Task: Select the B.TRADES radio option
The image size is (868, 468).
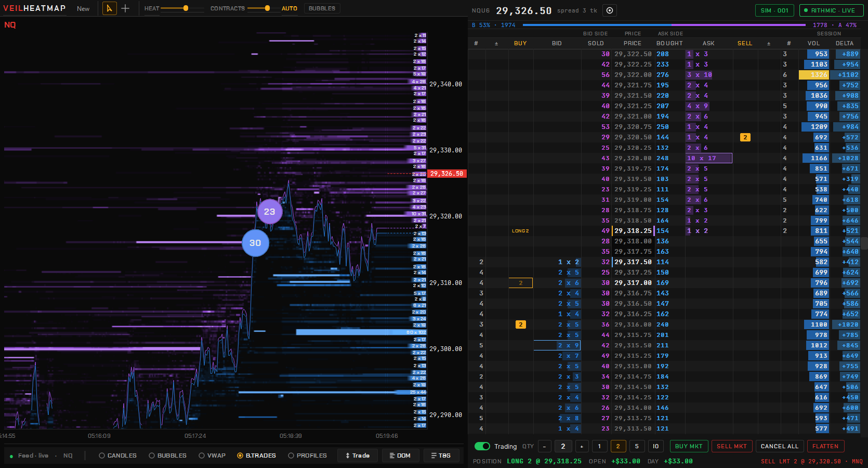Action: [x=256, y=456]
